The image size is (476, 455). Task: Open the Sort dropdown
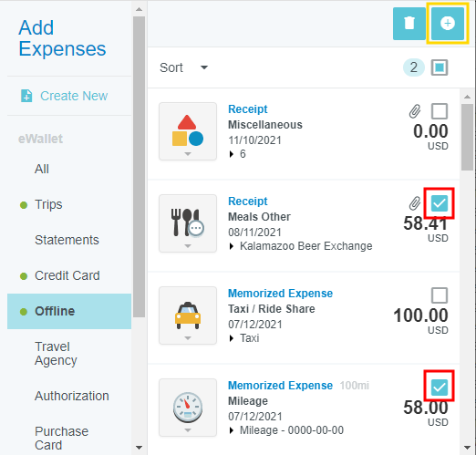pyautogui.click(x=183, y=67)
